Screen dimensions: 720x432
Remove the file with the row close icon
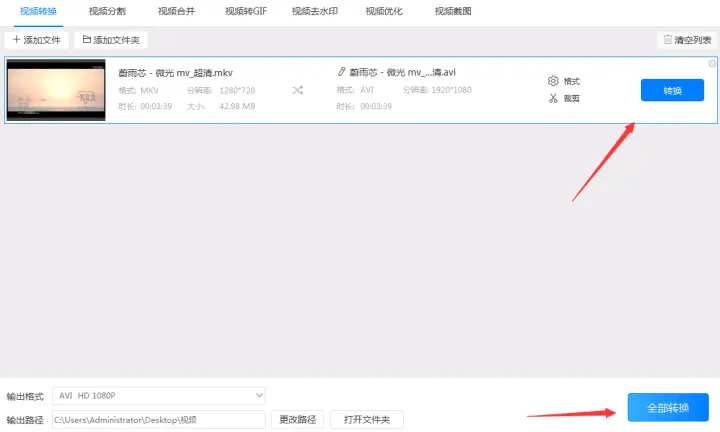point(712,63)
